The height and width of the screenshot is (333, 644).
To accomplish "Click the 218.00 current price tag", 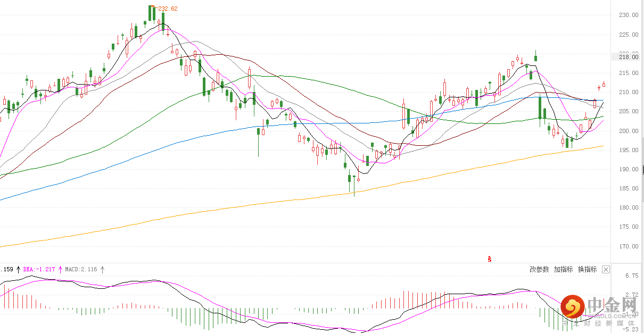I will pos(628,57).
